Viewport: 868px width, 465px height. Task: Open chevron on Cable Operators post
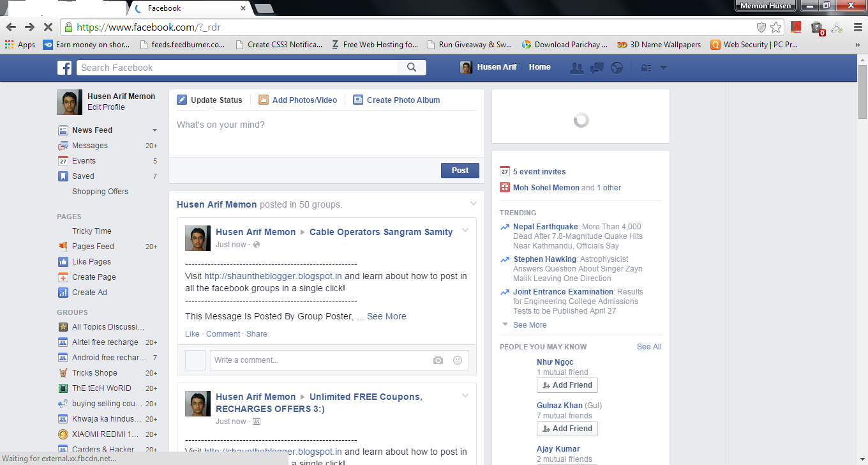point(465,231)
